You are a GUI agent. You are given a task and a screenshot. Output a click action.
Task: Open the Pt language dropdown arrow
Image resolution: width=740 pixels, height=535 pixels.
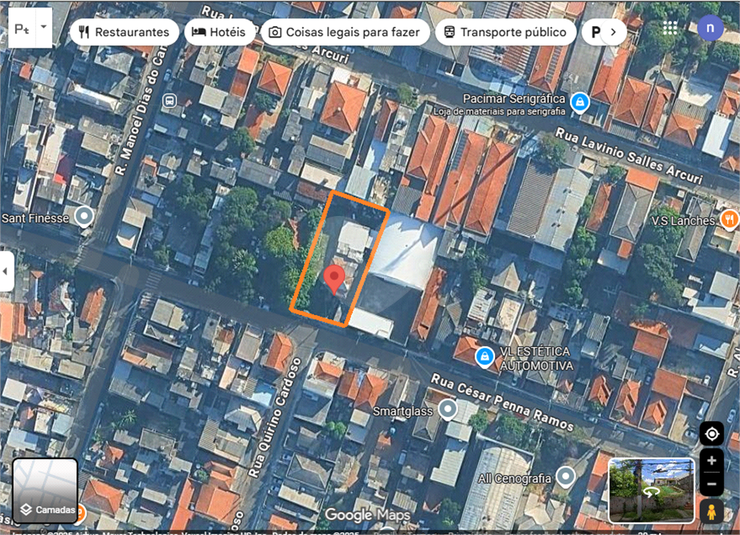[44, 30]
